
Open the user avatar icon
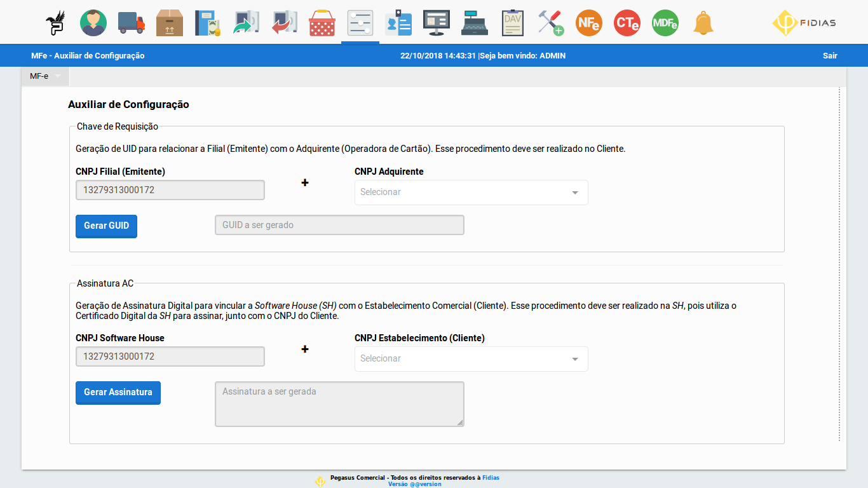pyautogui.click(x=93, y=23)
